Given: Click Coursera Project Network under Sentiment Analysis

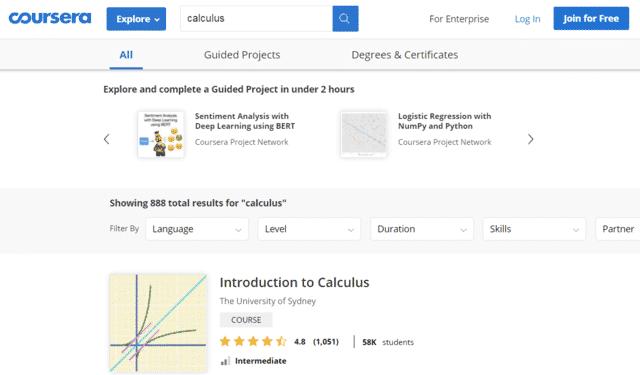Looking at the screenshot, I should click(242, 142).
